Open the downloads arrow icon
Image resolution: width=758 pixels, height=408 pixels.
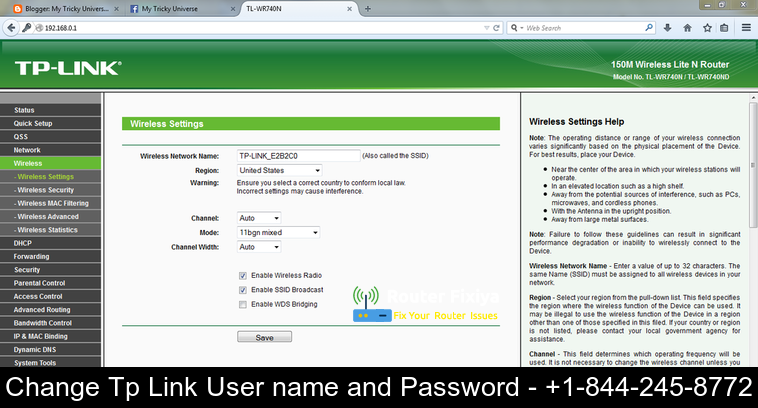668,28
